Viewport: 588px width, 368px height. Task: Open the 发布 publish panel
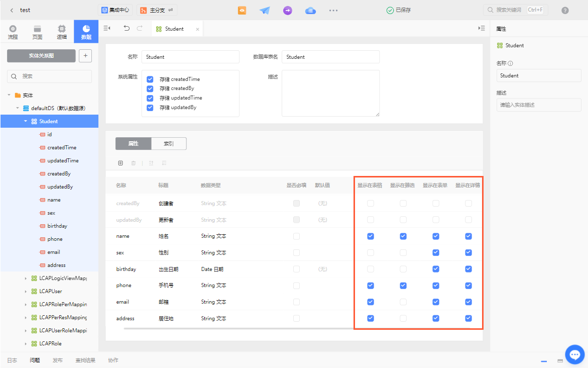click(58, 360)
